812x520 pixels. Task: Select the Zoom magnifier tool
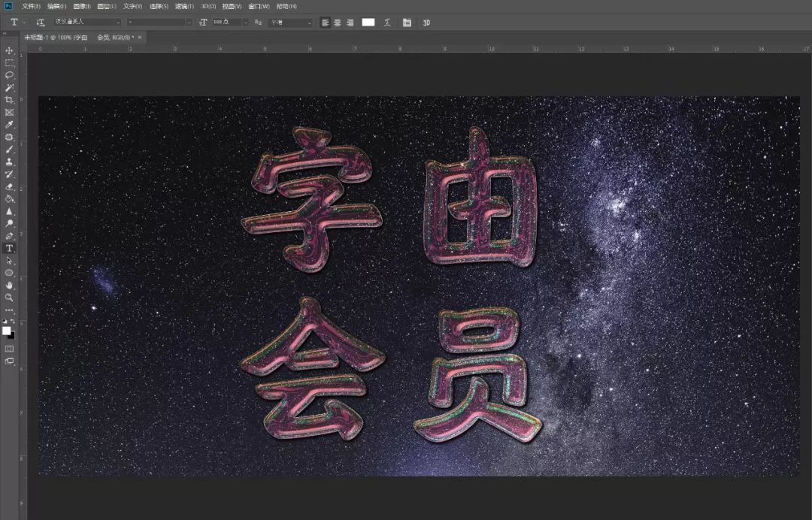coord(10,298)
